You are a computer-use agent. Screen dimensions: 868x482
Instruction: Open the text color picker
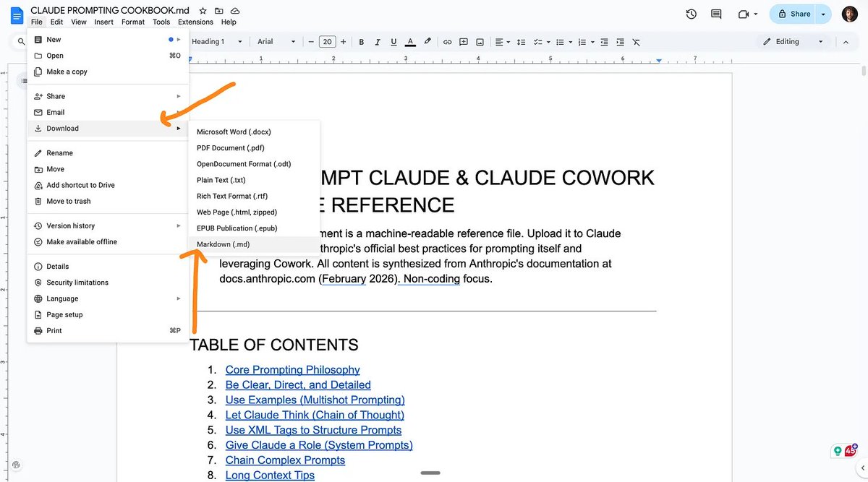pyautogui.click(x=411, y=42)
